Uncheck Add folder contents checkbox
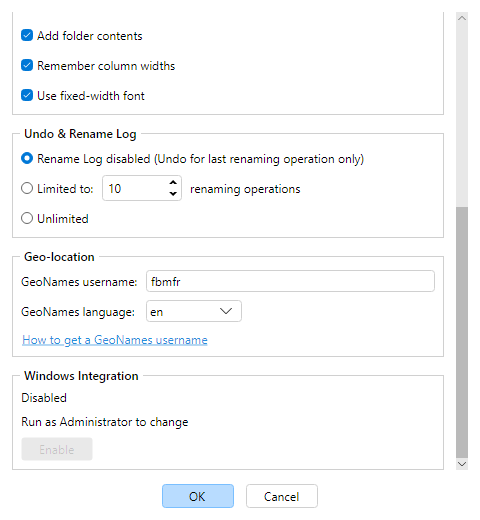480x520 pixels. coord(27,35)
